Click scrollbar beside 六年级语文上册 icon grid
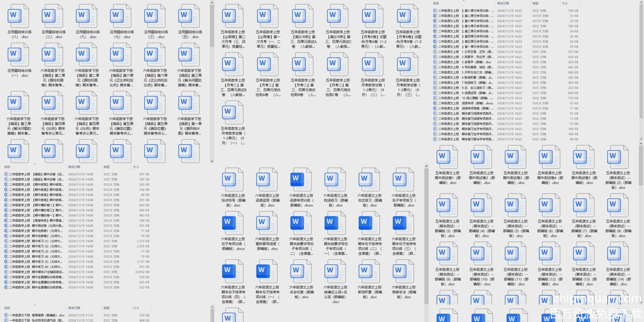Screen dimensions: 644x322 426,235
